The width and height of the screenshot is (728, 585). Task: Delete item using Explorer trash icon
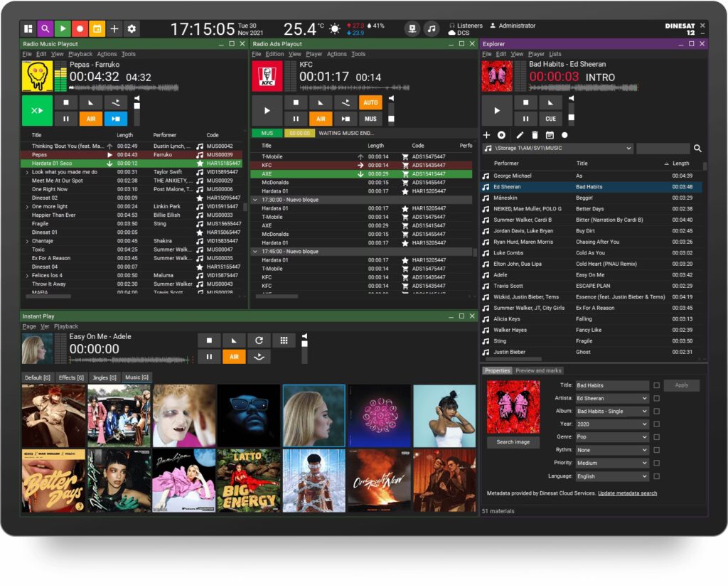(x=535, y=135)
